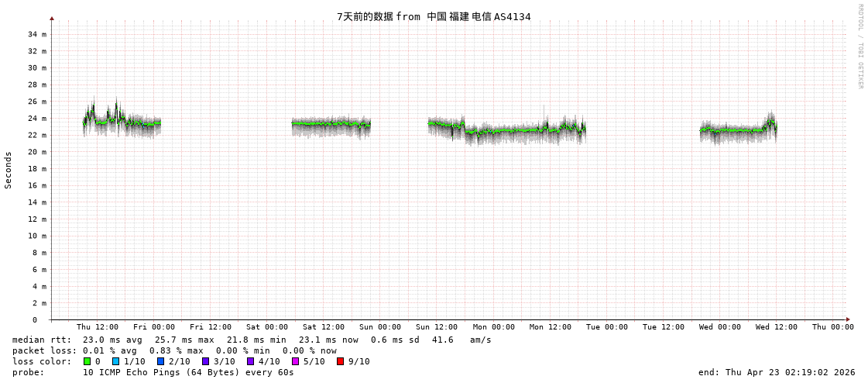Click the '0.6 ms sd' value
The height and width of the screenshot is (383, 868).
pos(393,340)
